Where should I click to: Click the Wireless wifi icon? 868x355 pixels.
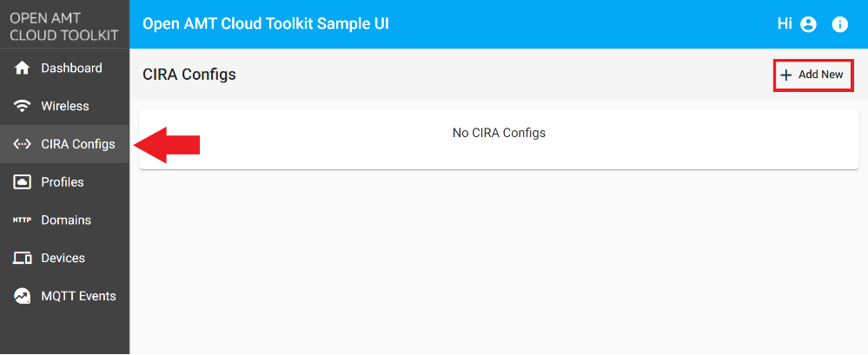tap(23, 107)
